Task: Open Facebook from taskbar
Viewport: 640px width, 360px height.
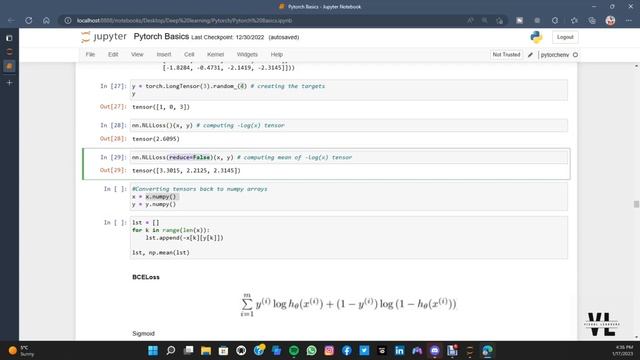Action: 347,351
